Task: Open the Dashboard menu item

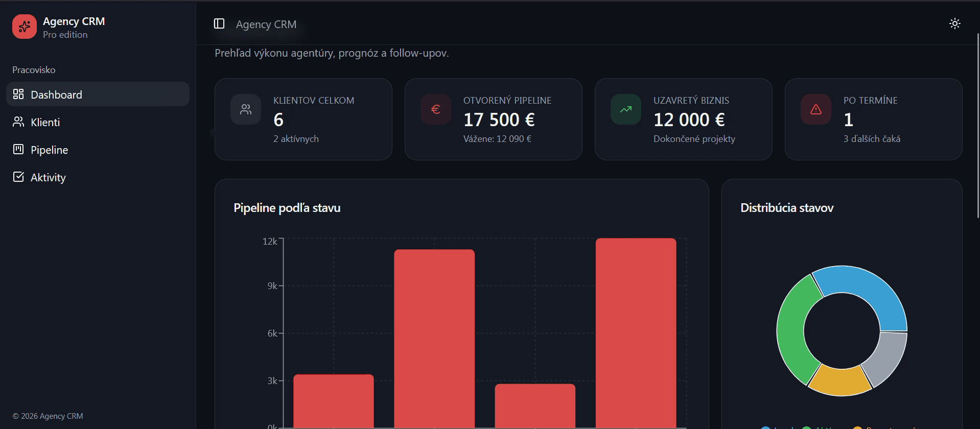Action: point(98,94)
